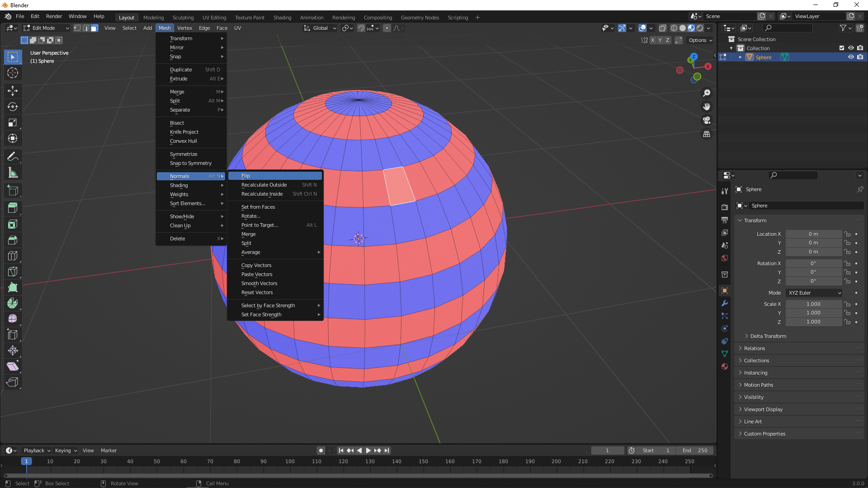Image resolution: width=868 pixels, height=488 pixels.
Task: Switch to Sculpting workspace tab
Action: click(183, 18)
